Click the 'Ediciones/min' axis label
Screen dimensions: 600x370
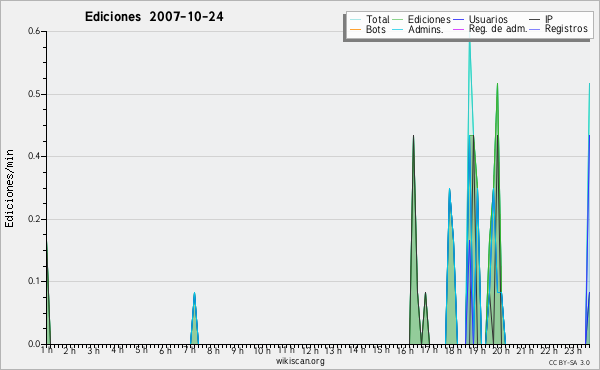point(9,188)
